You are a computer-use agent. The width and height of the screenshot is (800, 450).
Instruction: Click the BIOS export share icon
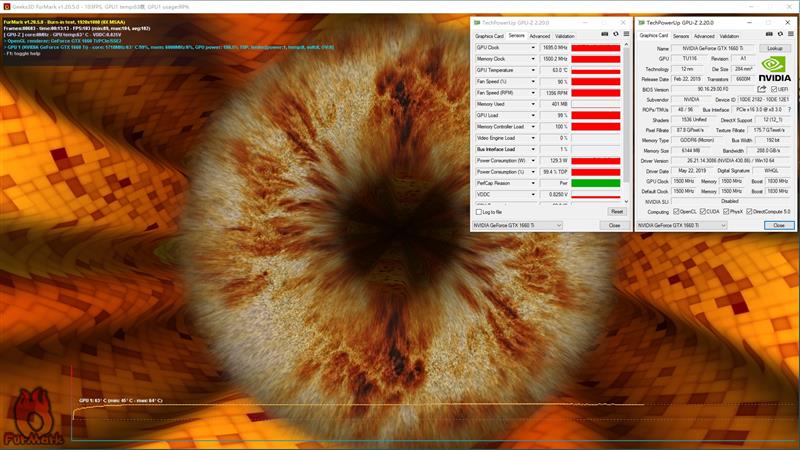[x=762, y=89]
